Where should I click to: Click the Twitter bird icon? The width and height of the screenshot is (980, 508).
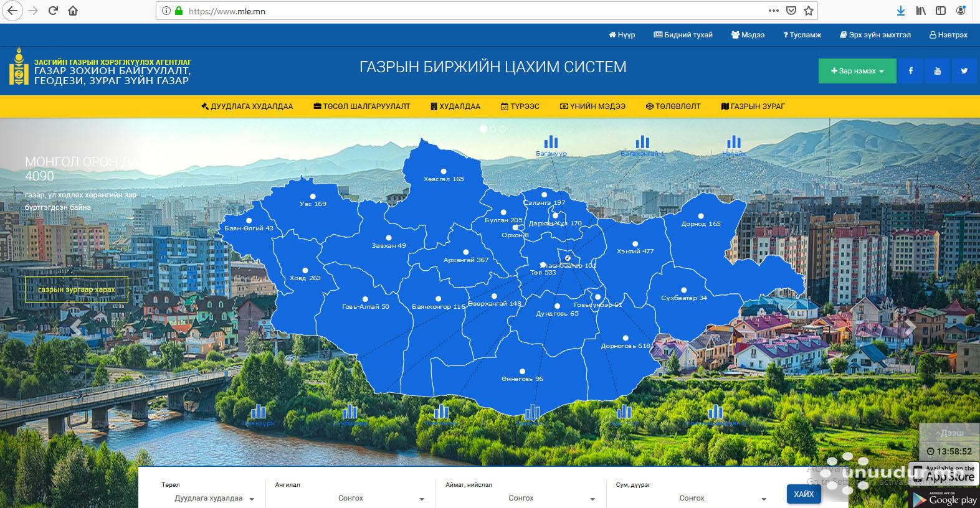pyautogui.click(x=964, y=71)
